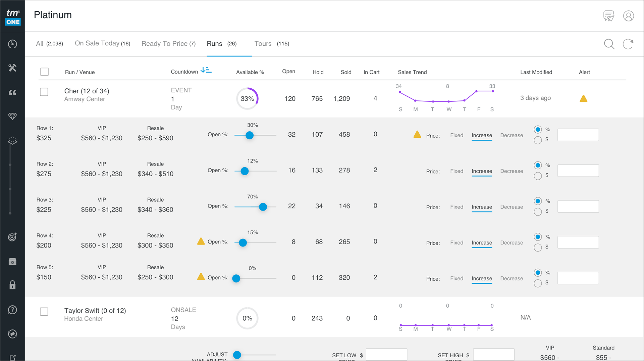Click the SET LOW $ input field
This screenshot has width=644, height=361.
[386, 355]
